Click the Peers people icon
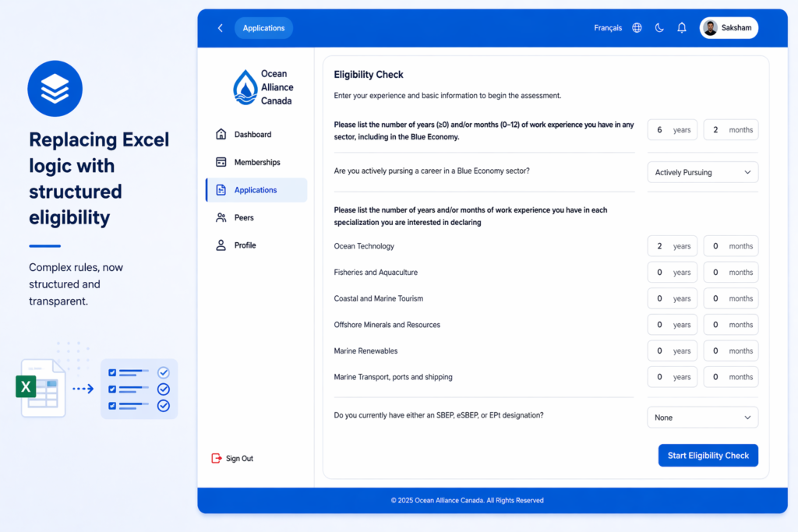Screen dimensions: 798x532 (221, 217)
